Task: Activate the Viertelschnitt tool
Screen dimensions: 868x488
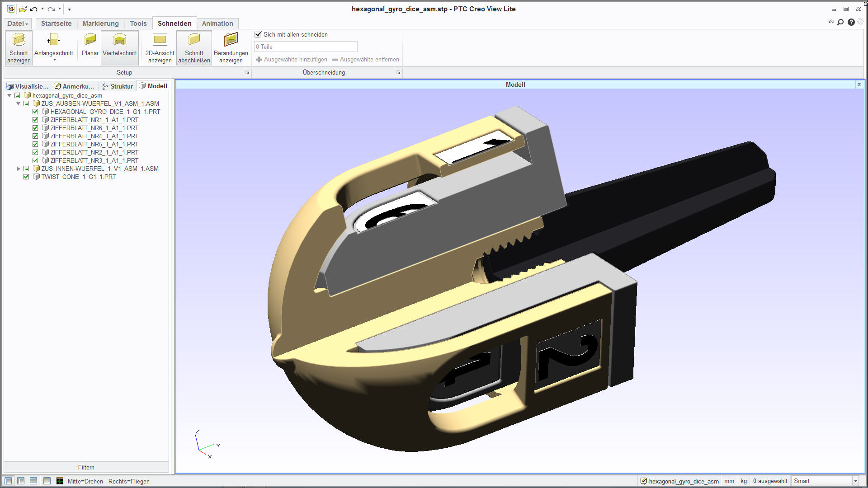Action: coord(119,40)
